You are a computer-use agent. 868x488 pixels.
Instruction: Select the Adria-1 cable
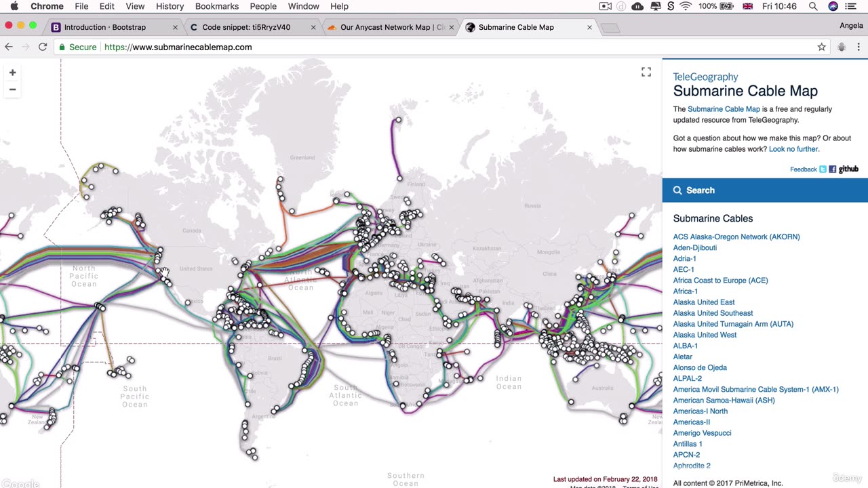tap(685, 258)
